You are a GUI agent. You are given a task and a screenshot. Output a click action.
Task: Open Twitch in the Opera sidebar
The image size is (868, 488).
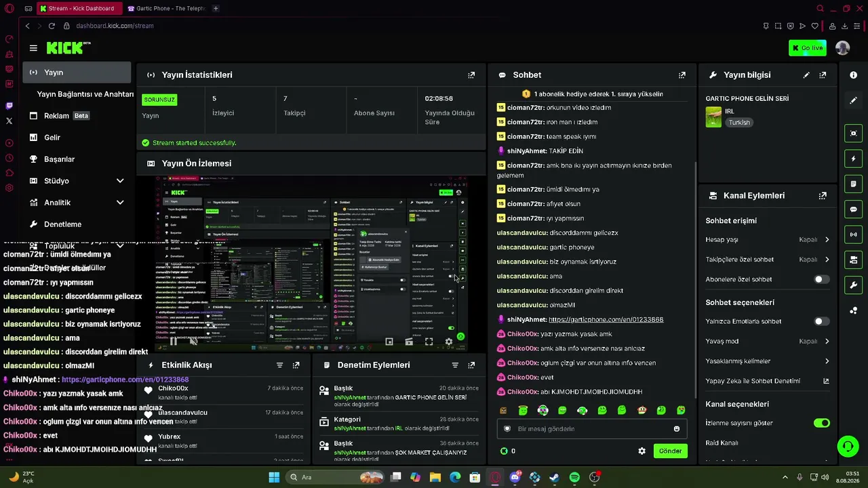click(9, 106)
